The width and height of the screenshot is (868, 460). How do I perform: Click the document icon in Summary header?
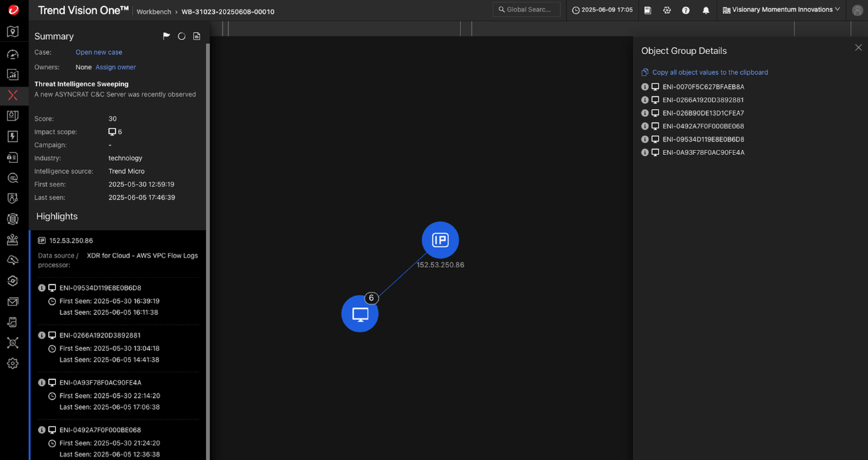click(x=197, y=36)
